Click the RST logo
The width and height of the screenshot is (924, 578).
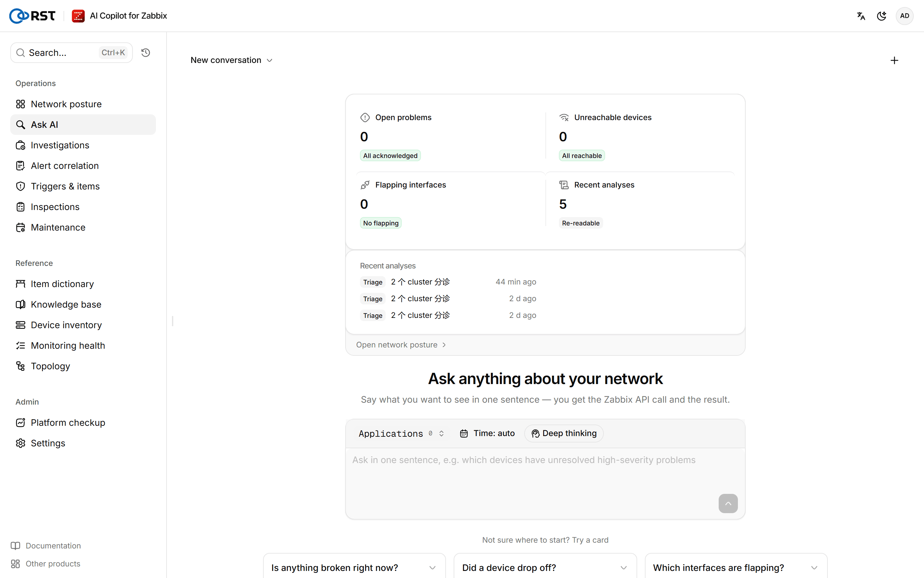click(x=32, y=16)
